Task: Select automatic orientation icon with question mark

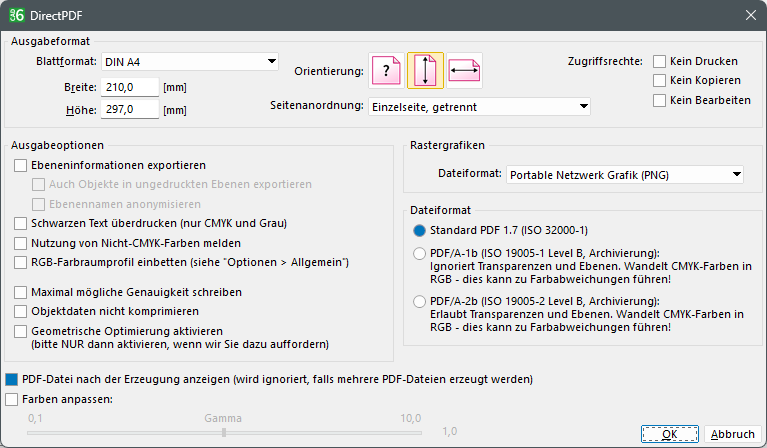Action: pos(386,71)
